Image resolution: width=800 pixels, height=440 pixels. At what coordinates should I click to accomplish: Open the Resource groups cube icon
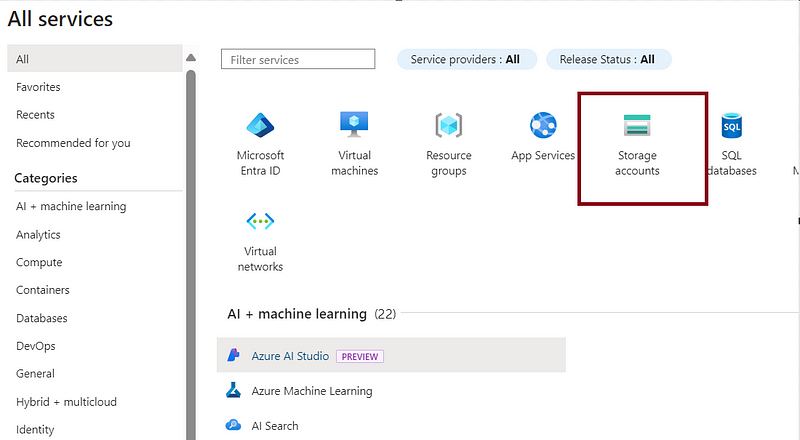[x=448, y=125]
